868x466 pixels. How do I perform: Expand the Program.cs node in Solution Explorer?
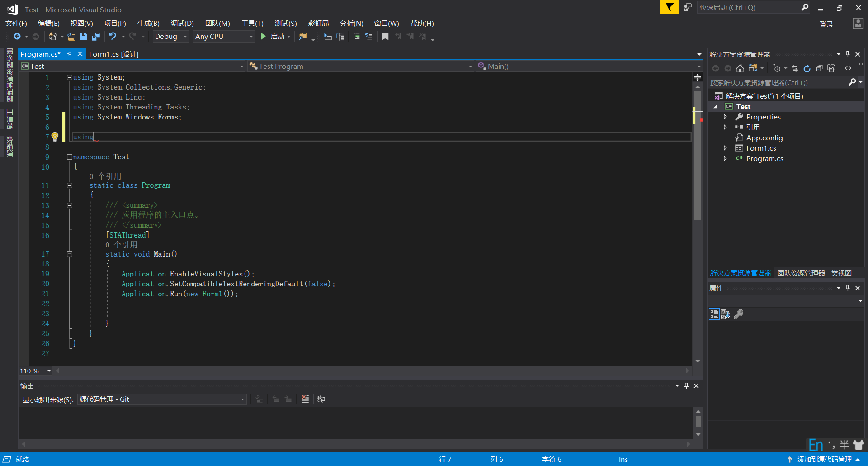pyautogui.click(x=725, y=158)
